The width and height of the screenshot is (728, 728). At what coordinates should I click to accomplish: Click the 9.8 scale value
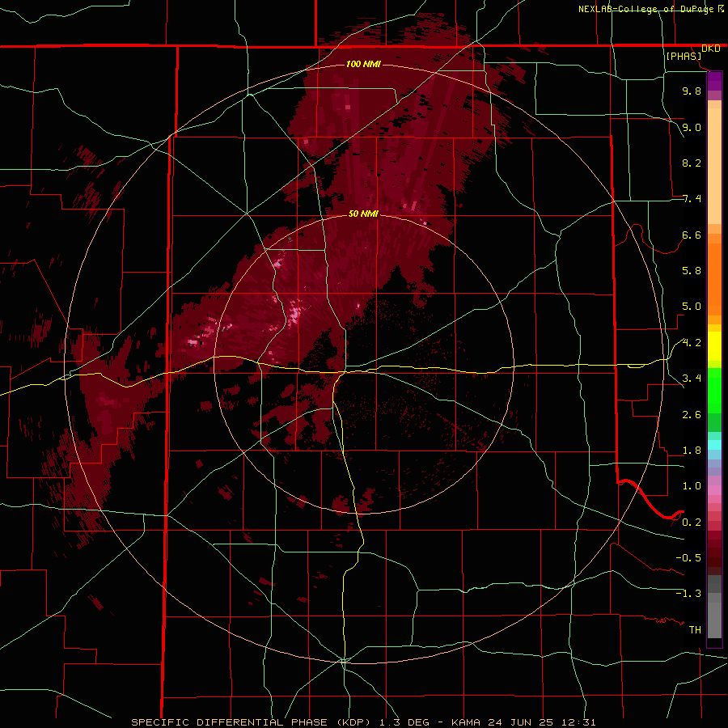click(692, 91)
